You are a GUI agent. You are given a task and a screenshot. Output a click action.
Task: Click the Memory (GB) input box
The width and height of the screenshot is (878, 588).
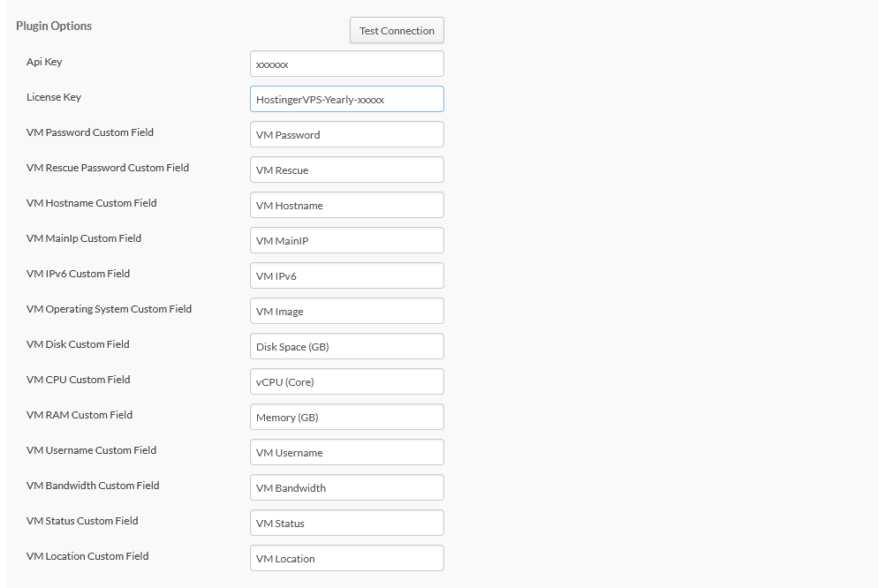pos(346,416)
